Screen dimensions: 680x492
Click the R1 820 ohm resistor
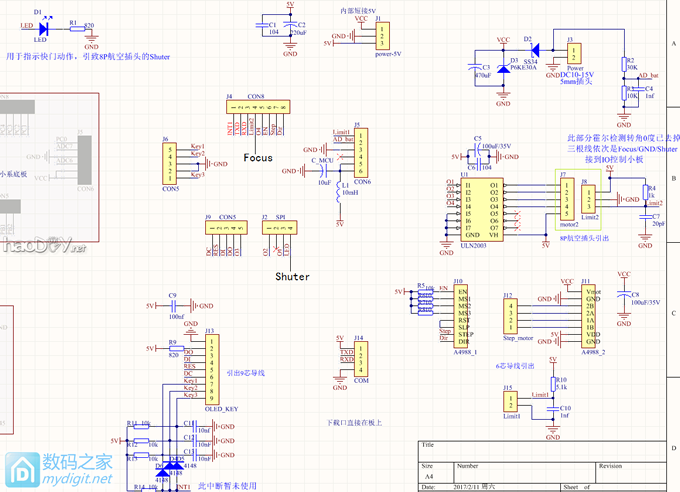point(75,29)
